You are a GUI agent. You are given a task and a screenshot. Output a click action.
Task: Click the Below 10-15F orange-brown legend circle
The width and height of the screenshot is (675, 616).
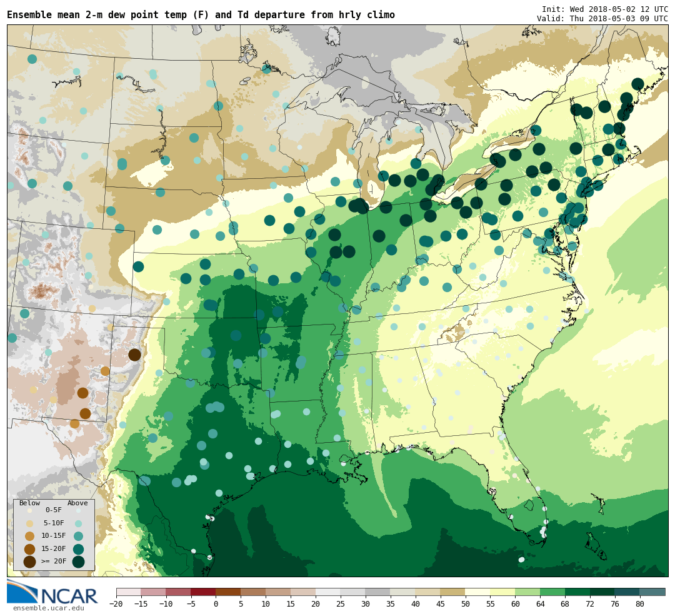(x=30, y=537)
